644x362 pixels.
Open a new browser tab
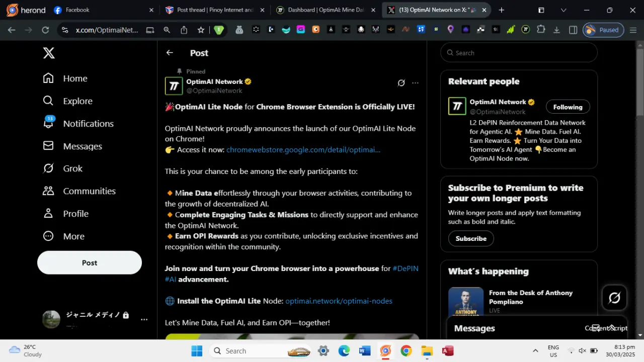coord(501,10)
